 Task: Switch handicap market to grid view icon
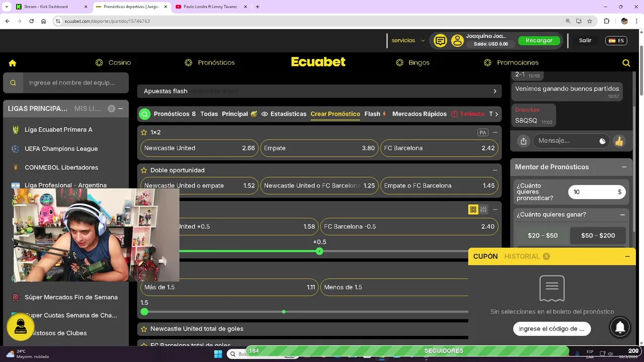[x=473, y=210]
